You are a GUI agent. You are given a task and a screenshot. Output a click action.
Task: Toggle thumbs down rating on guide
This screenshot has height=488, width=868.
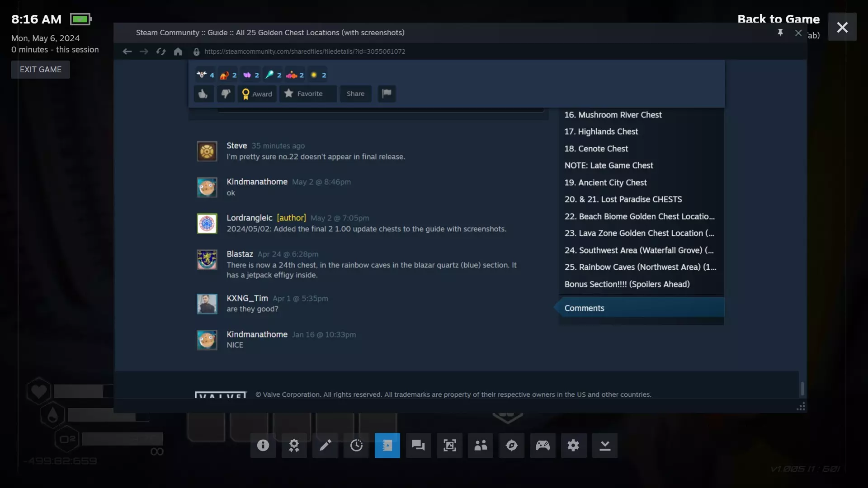click(226, 94)
